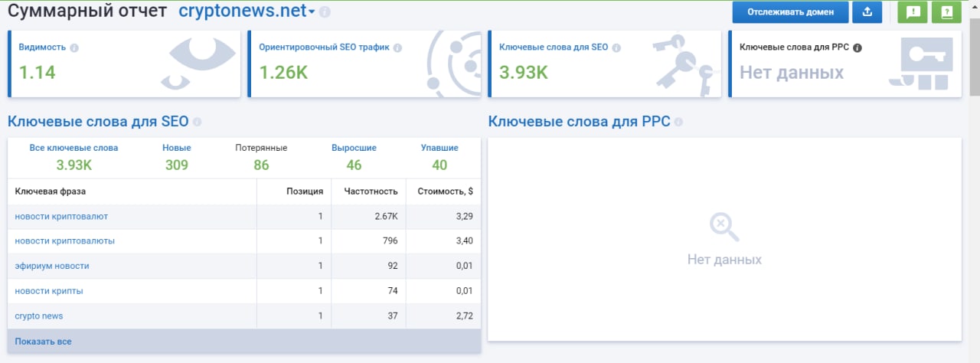
Task: Click the Частотность column header
Action: click(x=371, y=191)
